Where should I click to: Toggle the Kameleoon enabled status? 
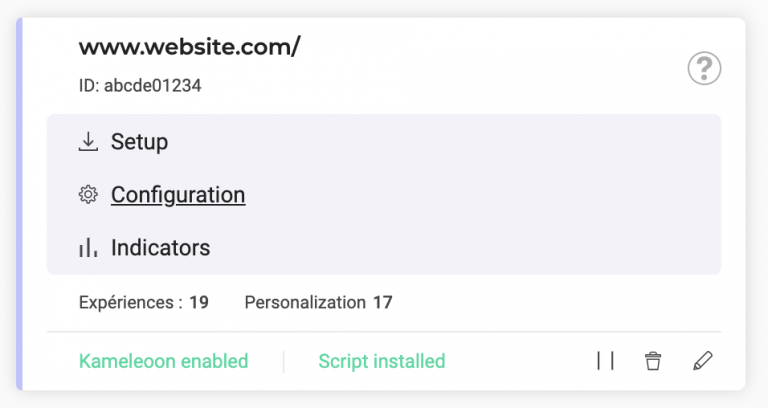163,361
